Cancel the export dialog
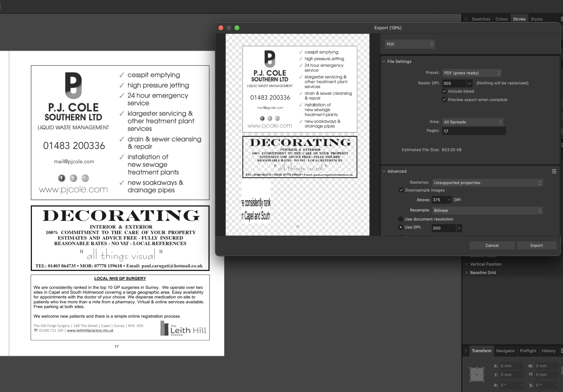Viewport: 563px width, 392px height. 492,246
